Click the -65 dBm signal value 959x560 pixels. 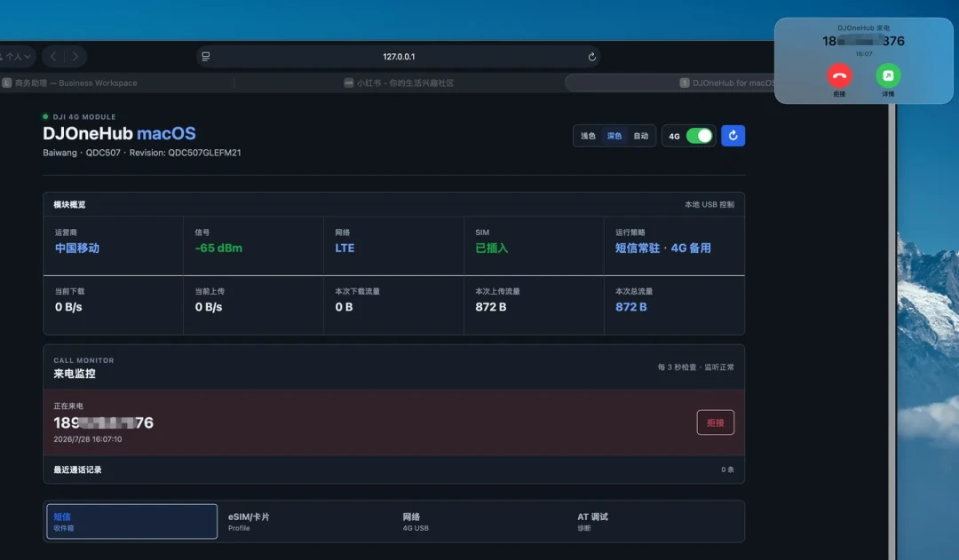coord(218,248)
